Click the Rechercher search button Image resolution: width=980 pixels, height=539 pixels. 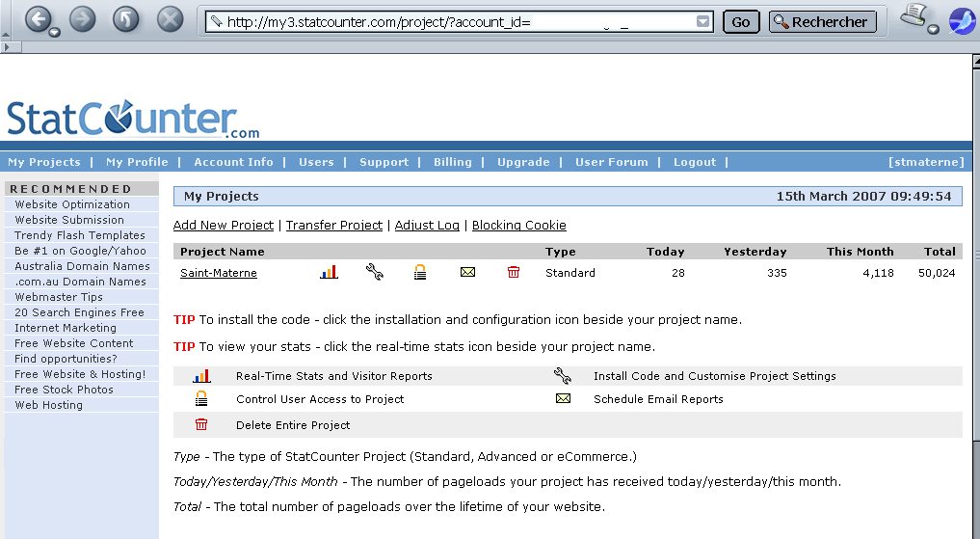point(823,22)
